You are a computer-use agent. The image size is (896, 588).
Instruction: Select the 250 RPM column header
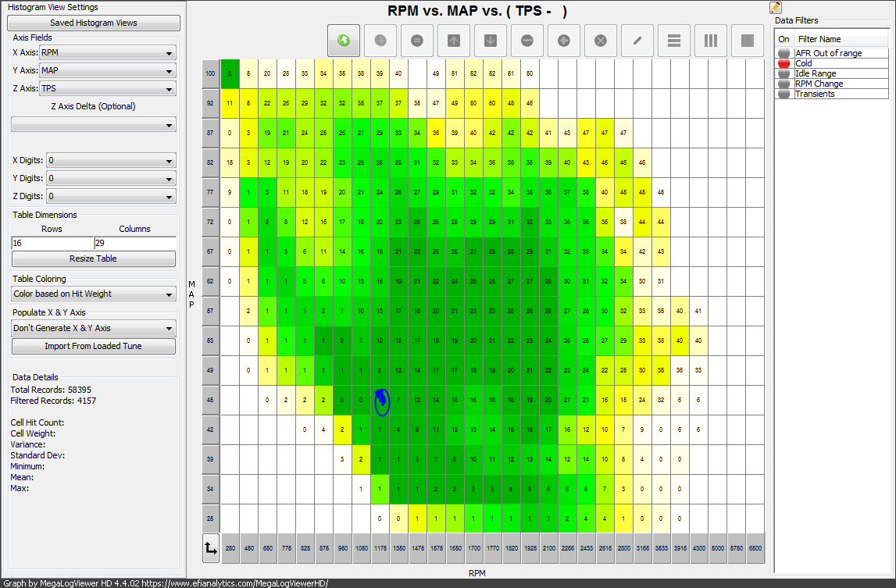point(230,548)
